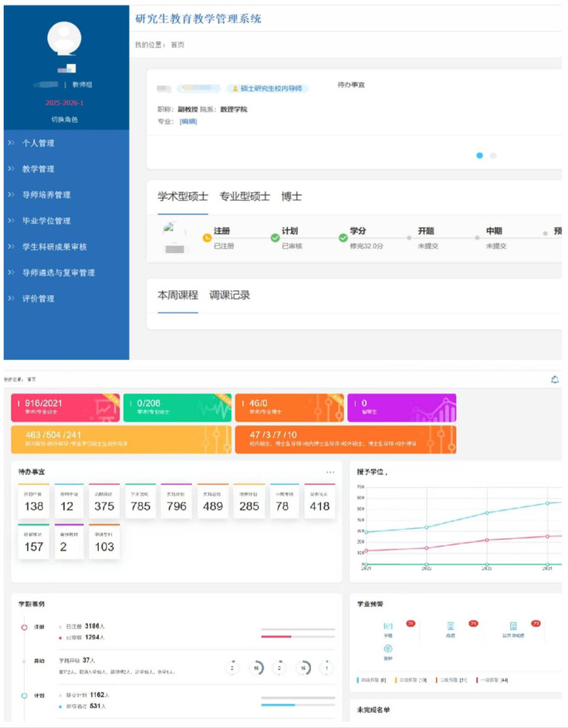Expand the 个人管理 sidebar menu
This screenshot has height=728, width=568.
pos(38,143)
